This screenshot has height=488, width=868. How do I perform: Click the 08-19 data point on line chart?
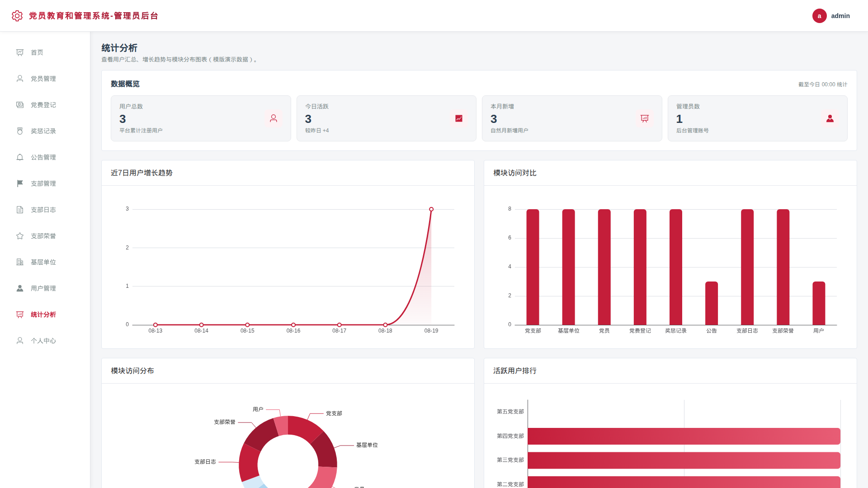[x=431, y=209]
